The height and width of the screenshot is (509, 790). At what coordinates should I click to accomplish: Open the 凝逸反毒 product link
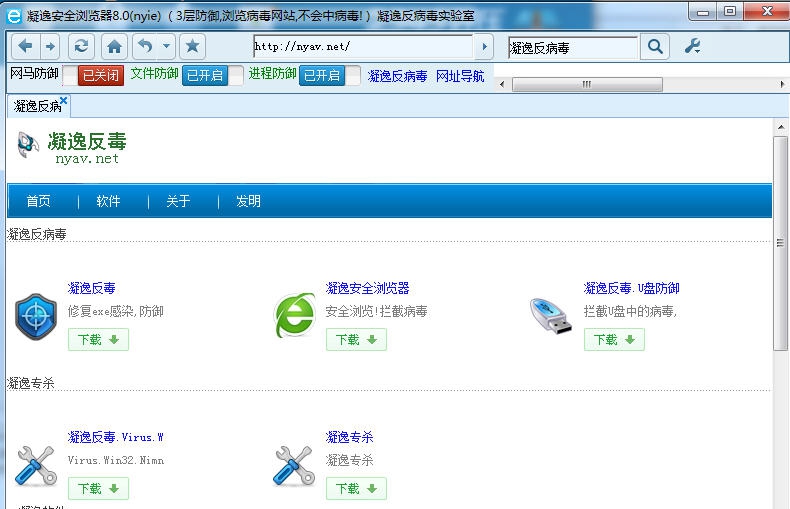pos(92,288)
